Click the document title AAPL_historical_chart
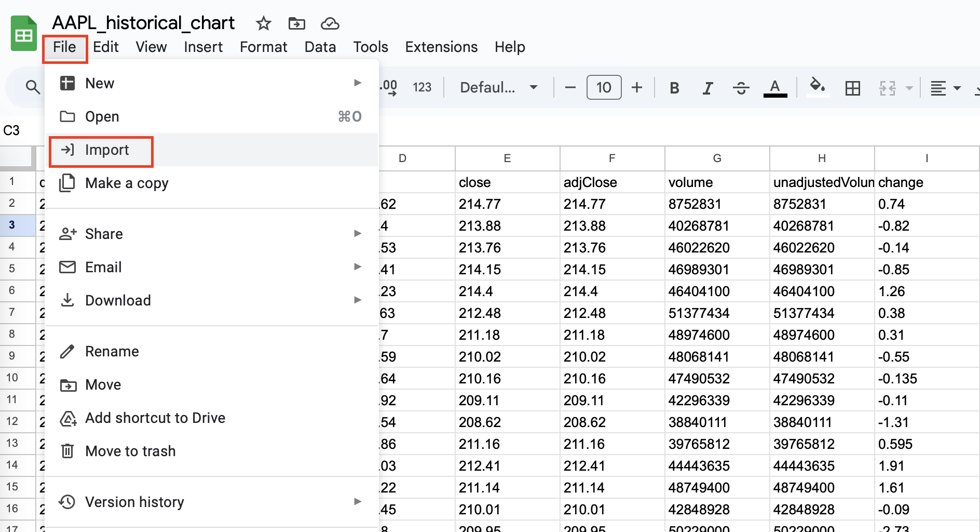980x532 pixels. click(x=143, y=23)
